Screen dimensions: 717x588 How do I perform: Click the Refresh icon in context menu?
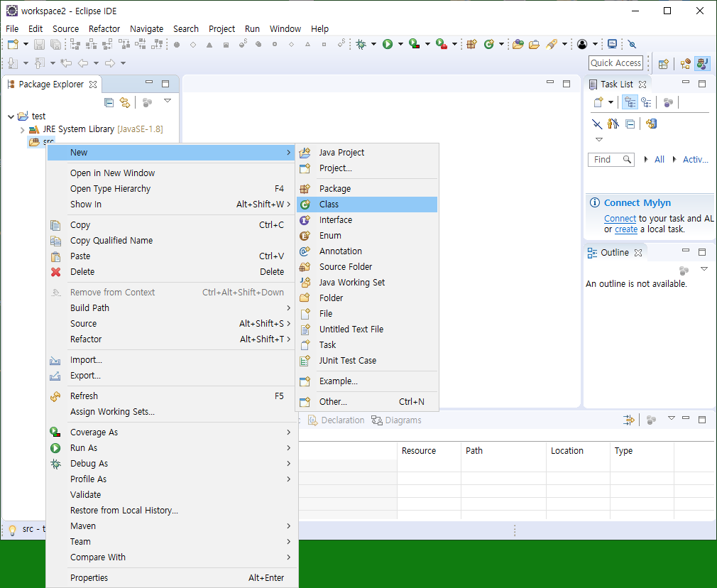pyautogui.click(x=55, y=396)
